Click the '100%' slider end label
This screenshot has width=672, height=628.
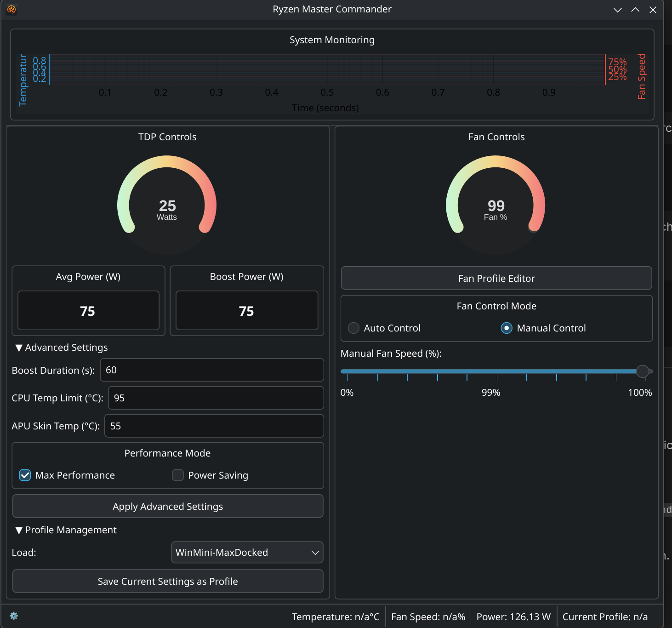tap(640, 393)
